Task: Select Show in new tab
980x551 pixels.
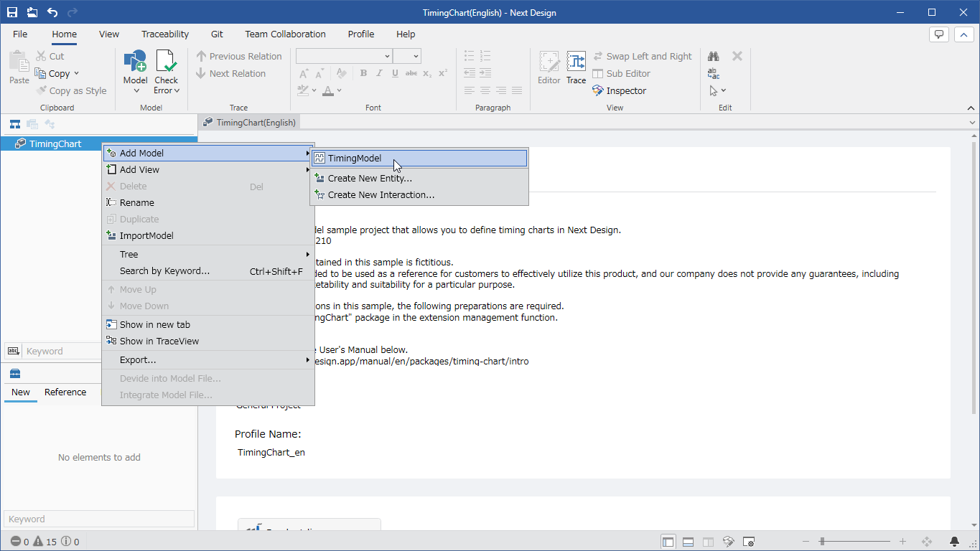Action: 208,324
